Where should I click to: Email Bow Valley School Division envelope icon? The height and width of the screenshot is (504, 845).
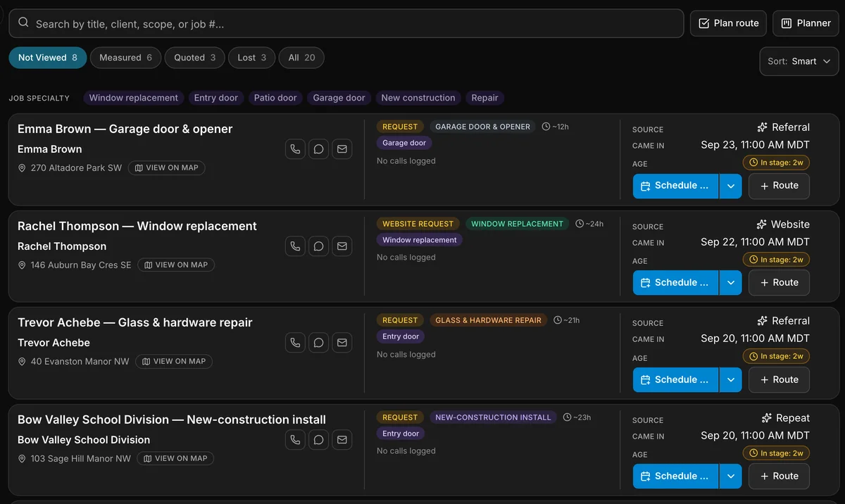pyautogui.click(x=342, y=440)
